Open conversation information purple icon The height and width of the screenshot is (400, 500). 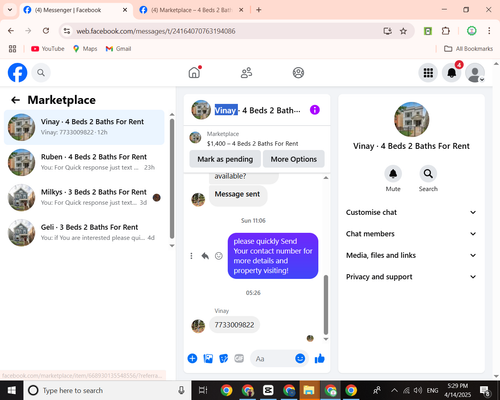[315, 110]
